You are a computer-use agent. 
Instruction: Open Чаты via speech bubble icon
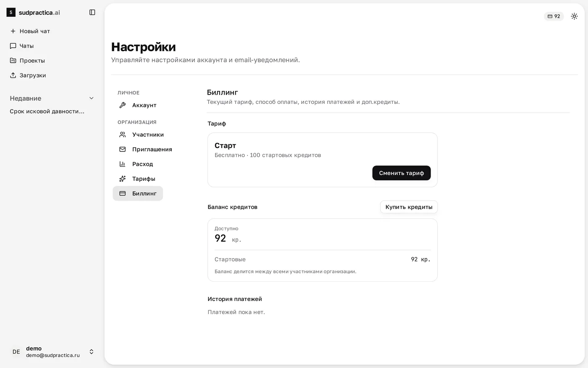click(13, 46)
